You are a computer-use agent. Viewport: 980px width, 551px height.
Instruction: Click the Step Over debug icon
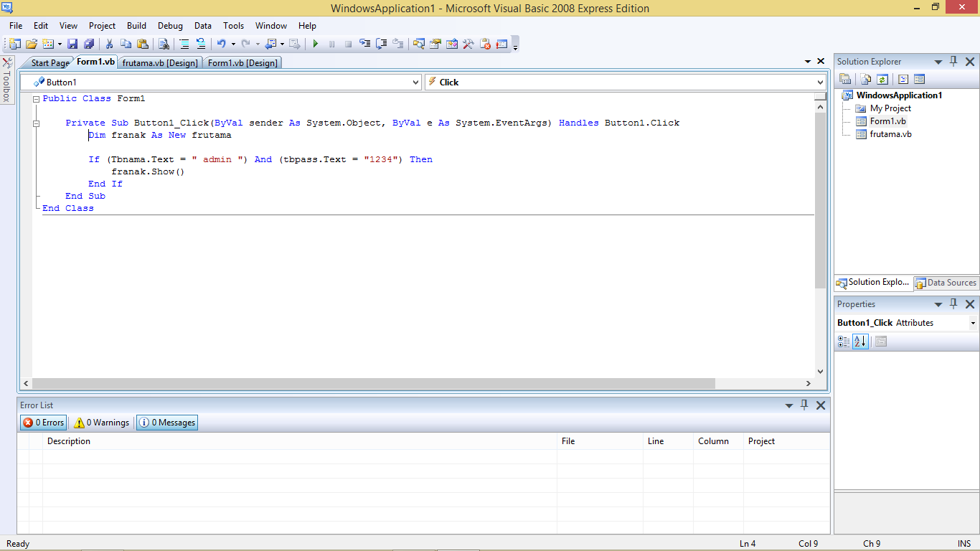381,44
